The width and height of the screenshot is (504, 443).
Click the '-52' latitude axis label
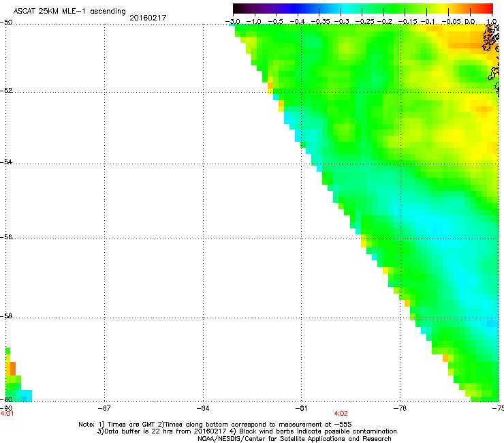6,91
